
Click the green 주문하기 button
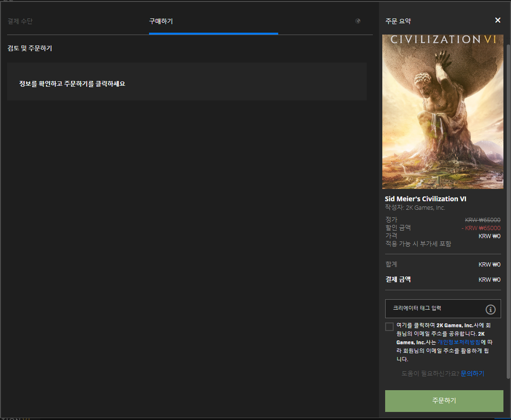click(444, 401)
